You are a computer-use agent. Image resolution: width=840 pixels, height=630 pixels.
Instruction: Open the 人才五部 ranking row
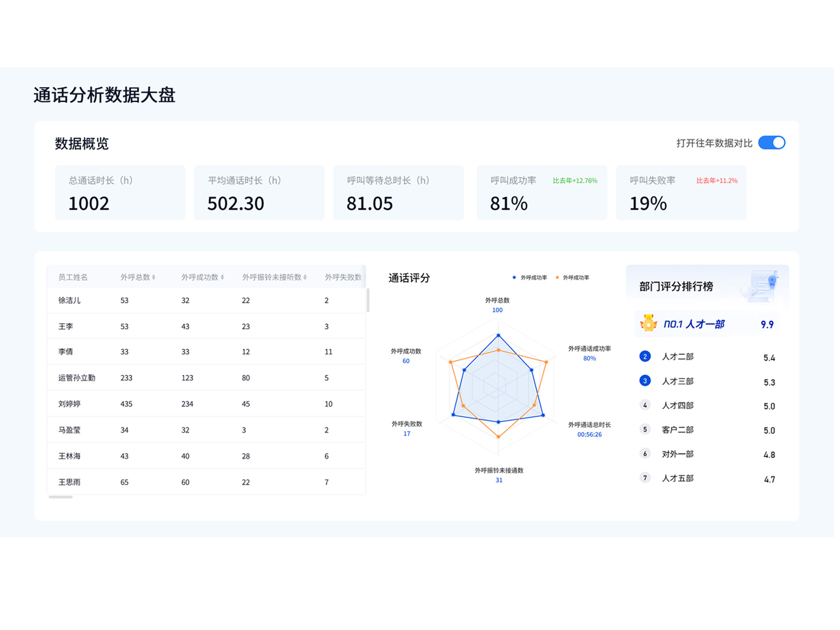click(x=707, y=478)
